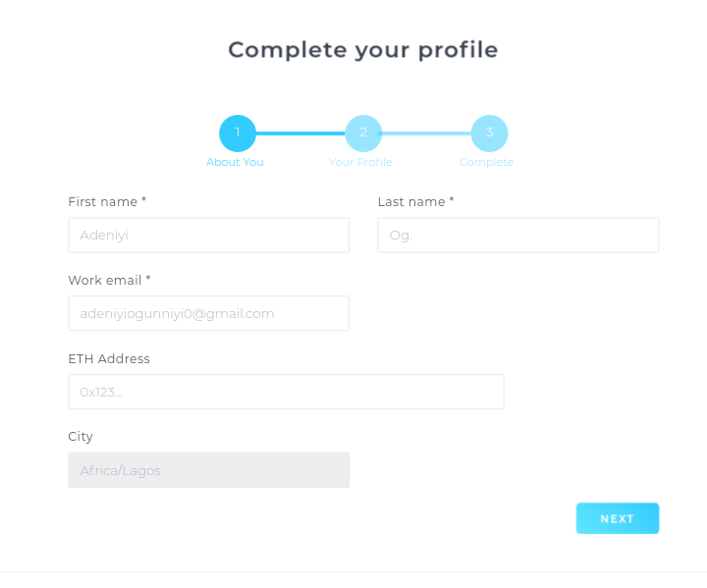The width and height of the screenshot is (707, 588).
Task: Click the City label
Action: tap(81, 436)
